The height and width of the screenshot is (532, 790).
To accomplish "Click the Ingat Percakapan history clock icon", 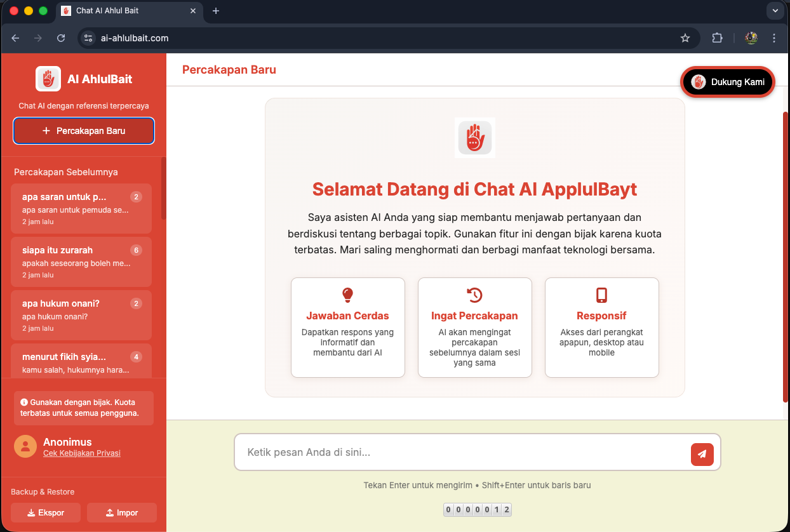I will click(474, 294).
